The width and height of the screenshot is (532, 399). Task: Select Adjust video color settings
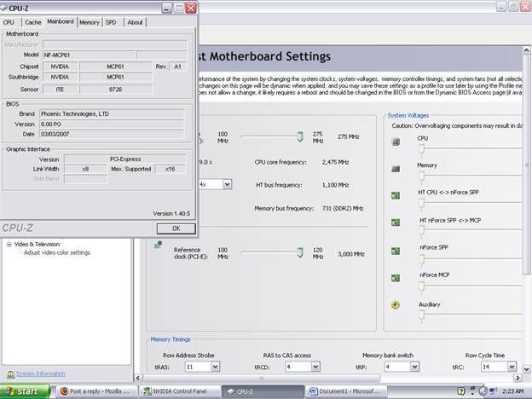click(57, 252)
